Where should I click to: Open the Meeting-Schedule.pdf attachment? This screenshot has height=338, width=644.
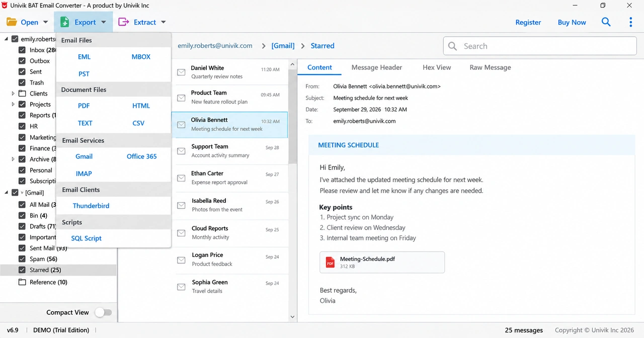tap(382, 262)
